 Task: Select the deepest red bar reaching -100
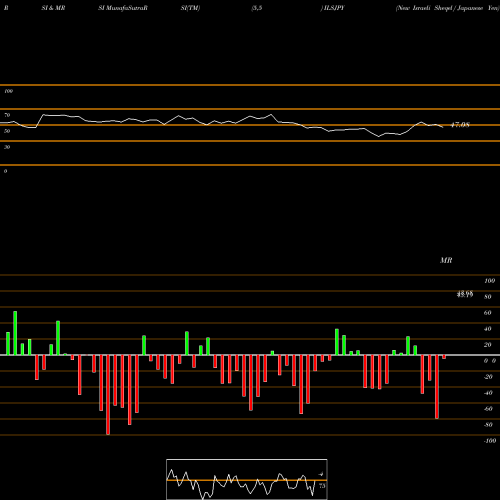pyautogui.click(x=108, y=395)
